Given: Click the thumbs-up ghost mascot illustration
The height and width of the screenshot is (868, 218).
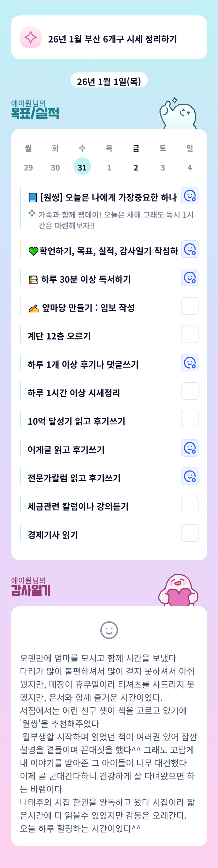Looking at the screenshot, I should [x=178, y=114].
